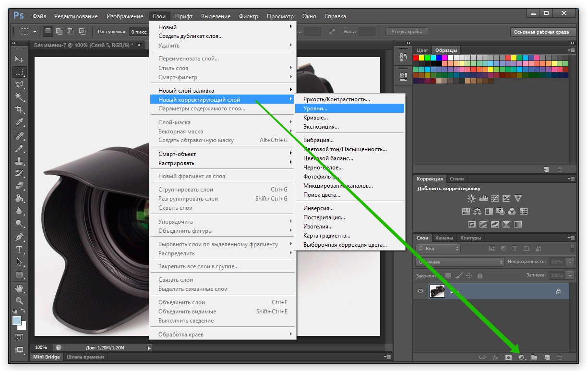Viewport: 588px width, 371px height.
Task: Switch to the Цвет tab
Action: point(422,50)
